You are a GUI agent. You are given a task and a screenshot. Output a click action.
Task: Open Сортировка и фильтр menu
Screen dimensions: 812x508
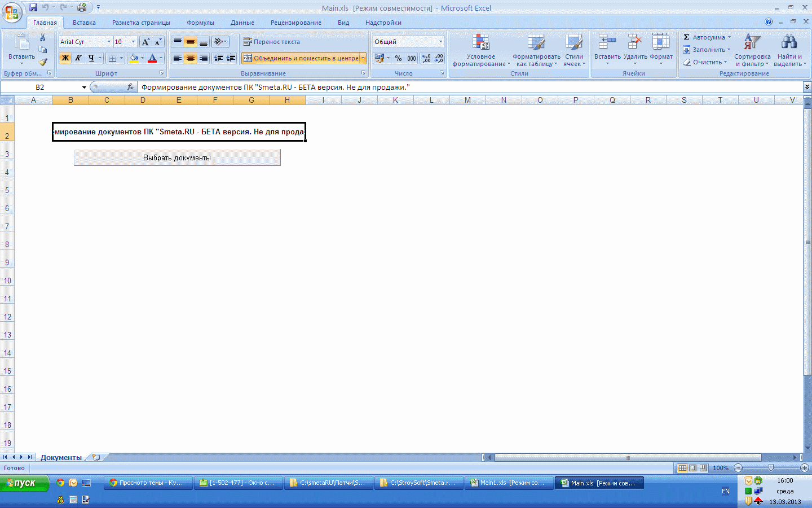pos(752,50)
